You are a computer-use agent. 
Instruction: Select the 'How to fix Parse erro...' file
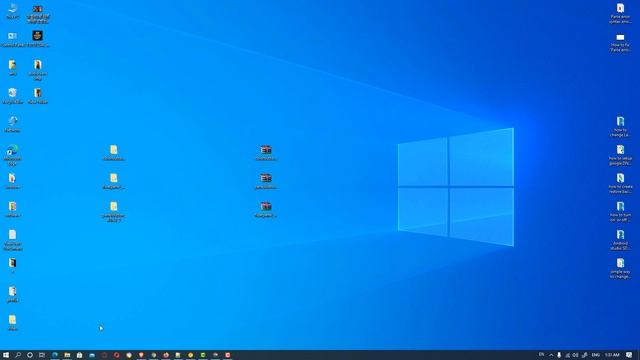620,42
